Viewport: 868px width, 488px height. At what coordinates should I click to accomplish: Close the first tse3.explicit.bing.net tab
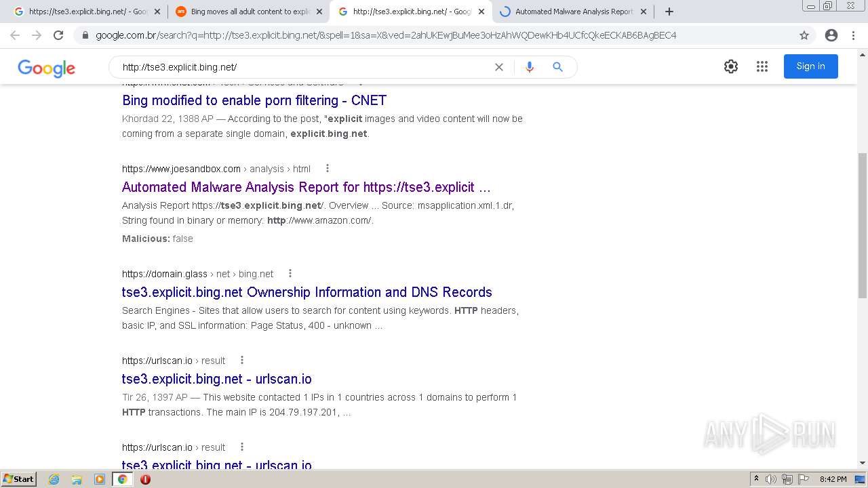coord(157,12)
